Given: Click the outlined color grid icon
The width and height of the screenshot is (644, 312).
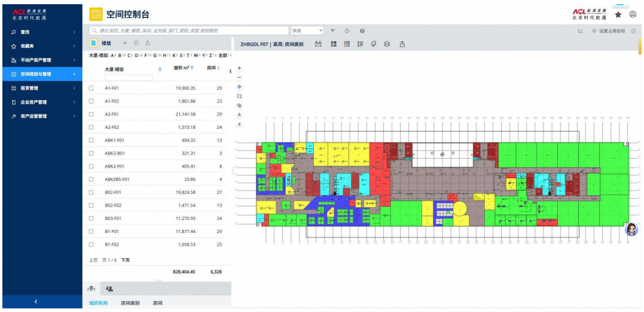Looking at the screenshot, I should 347,44.
